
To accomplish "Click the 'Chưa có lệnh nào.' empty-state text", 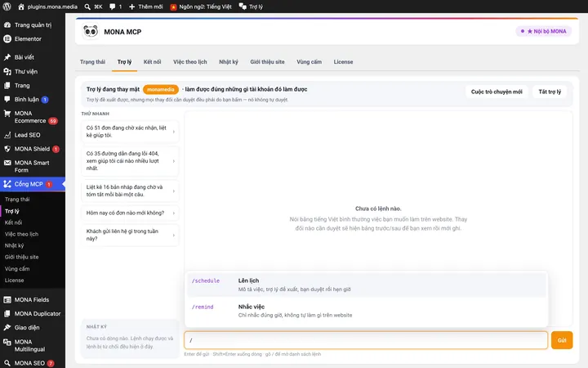I will coord(378,209).
